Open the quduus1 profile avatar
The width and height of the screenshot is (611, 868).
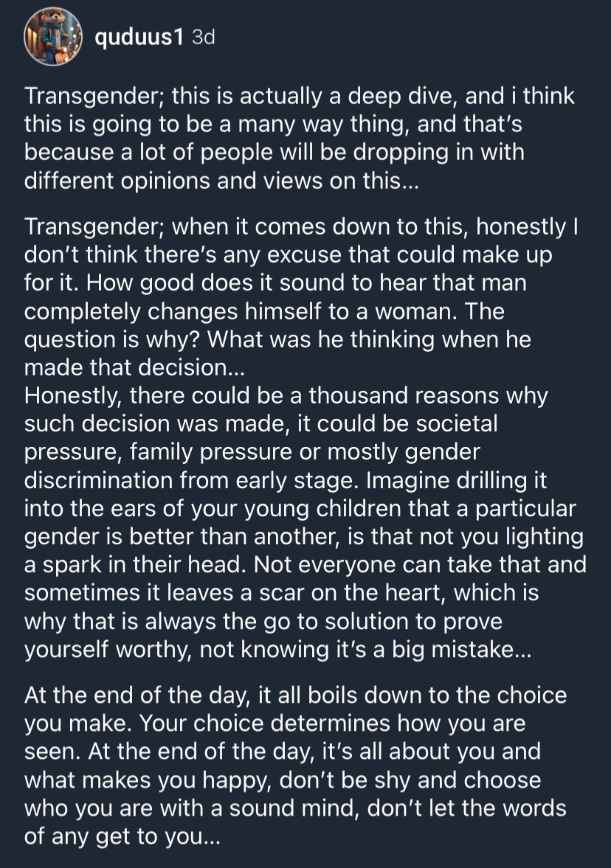coord(51,38)
